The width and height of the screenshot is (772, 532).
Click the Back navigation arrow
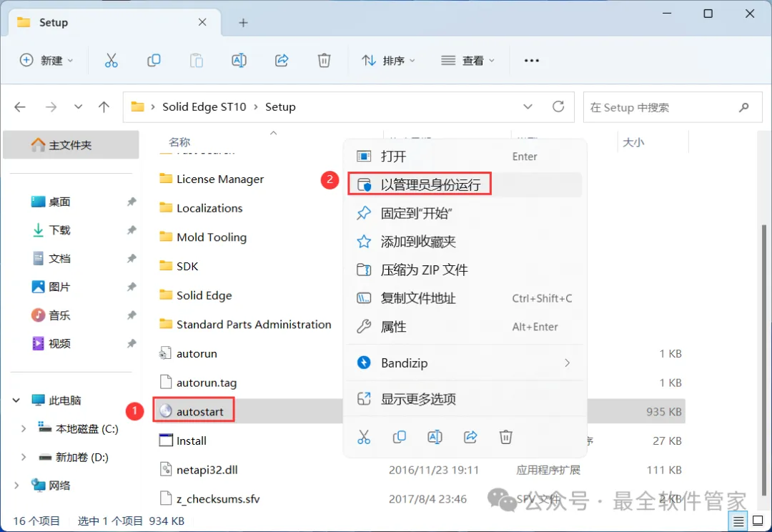point(20,107)
